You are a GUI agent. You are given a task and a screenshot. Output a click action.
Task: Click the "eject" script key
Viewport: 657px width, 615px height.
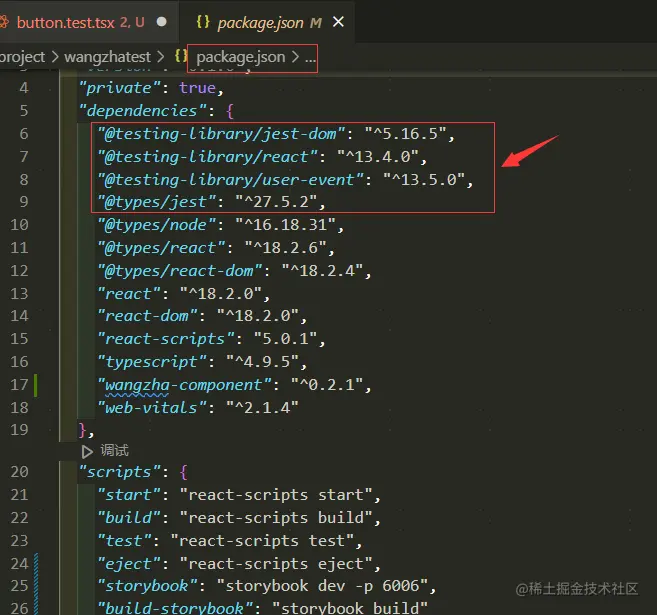[x=129, y=564]
